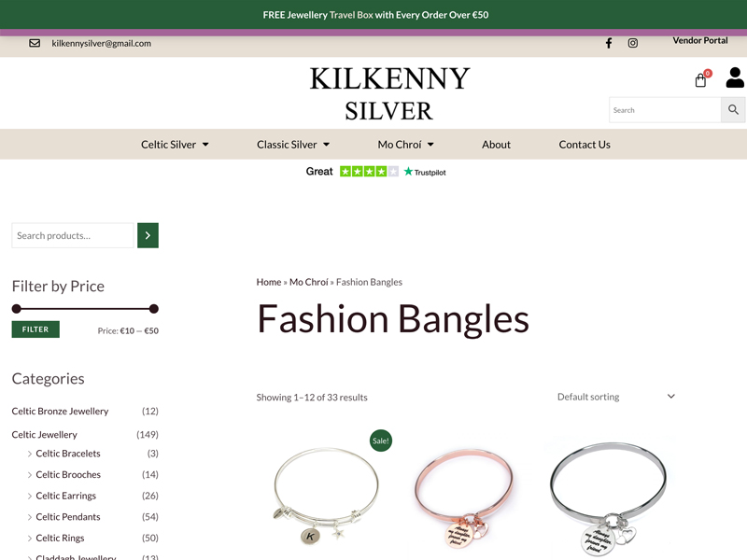Open the Vendor Portal link
The height and width of the screenshot is (560, 747).
(x=699, y=40)
